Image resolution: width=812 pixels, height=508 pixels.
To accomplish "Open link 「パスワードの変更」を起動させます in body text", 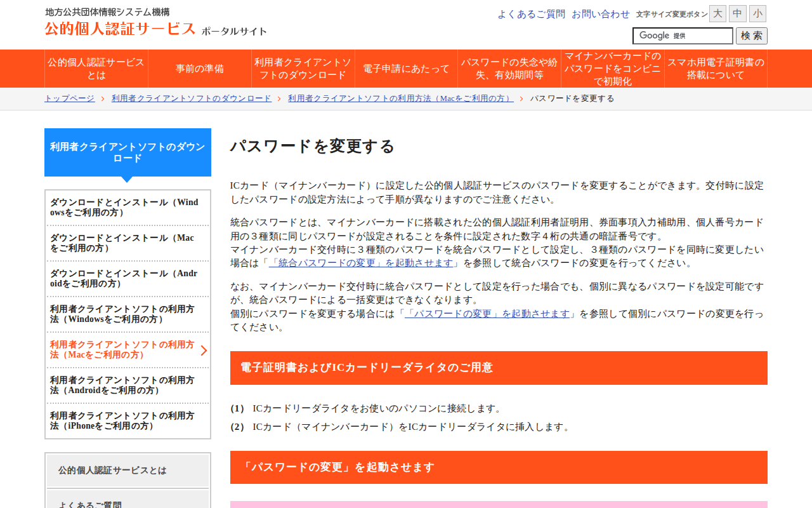I will tap(487, 314).
